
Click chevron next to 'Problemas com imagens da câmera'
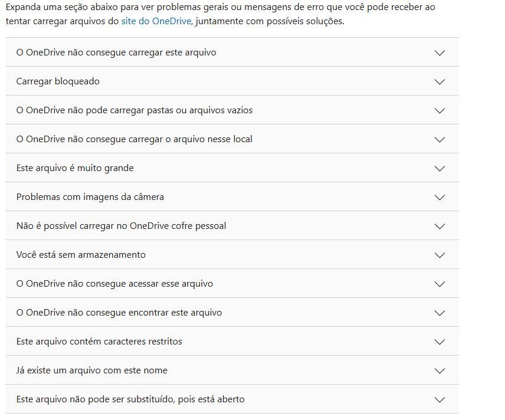[440, 198]
